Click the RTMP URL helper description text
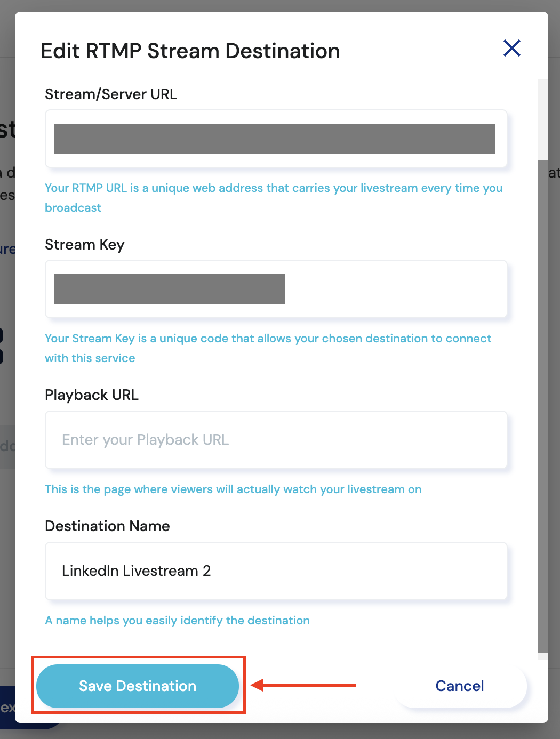The image size is (560, 739). pos(273,188)
